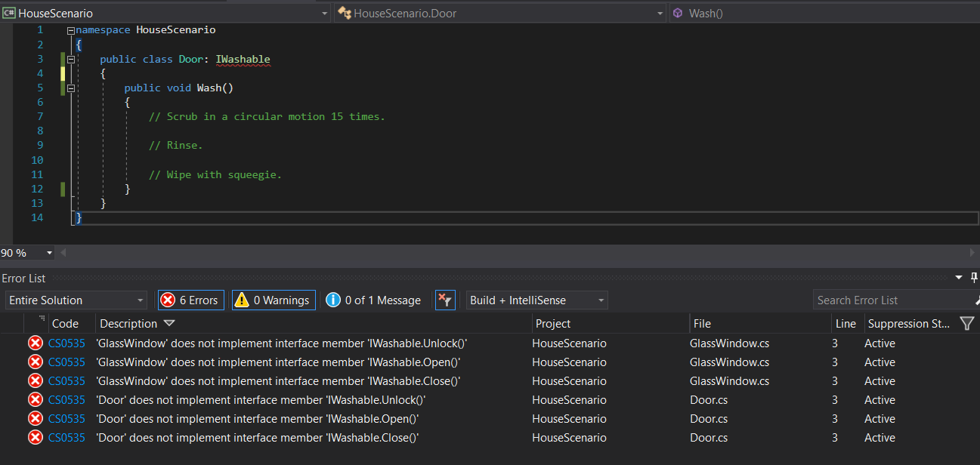Click the comment '// Rinse.' in editor
The height and width of the screenshot is (465, 980).
pos(175,146)
